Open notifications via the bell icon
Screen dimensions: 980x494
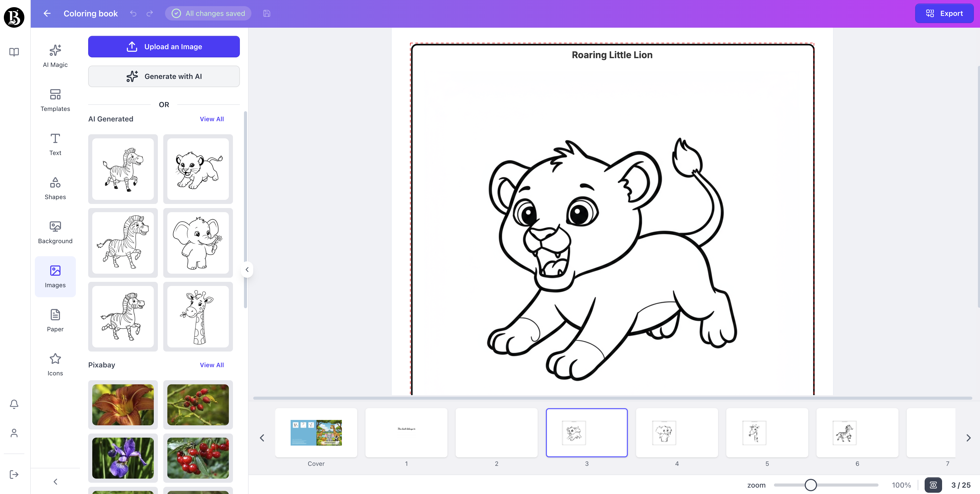[x=14, y=404]
